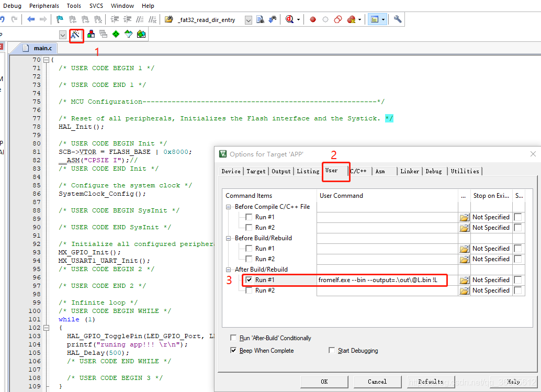541x392 pixels.
Task: Switch to the Output tab
Action: [x=281, y=171]
